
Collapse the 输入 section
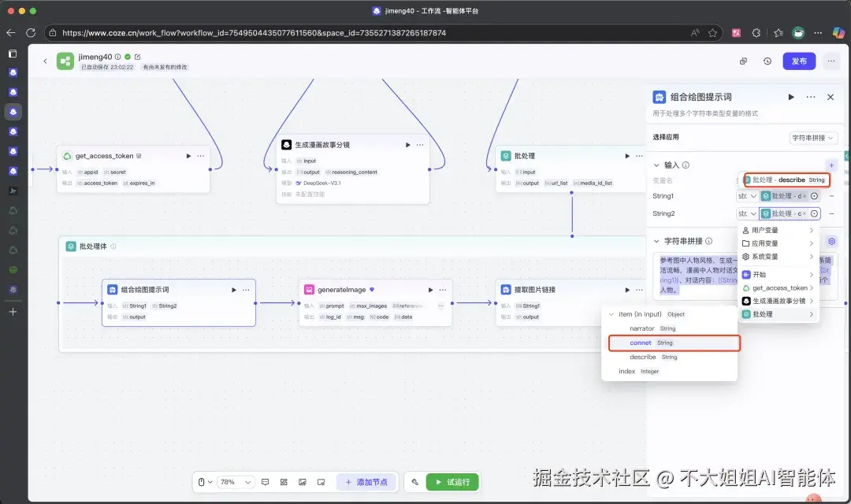[x=656, y=165]
